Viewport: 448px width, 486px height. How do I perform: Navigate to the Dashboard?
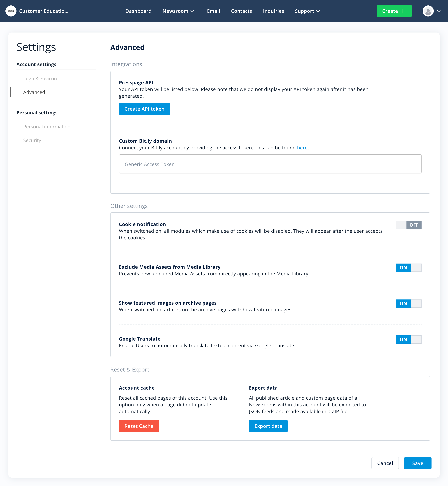(138, 11)
